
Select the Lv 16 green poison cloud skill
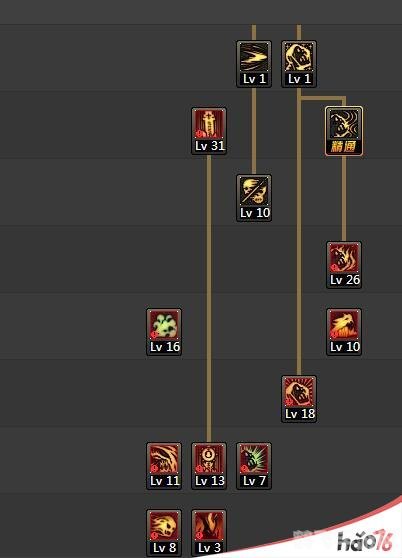[x=164, y=332]
